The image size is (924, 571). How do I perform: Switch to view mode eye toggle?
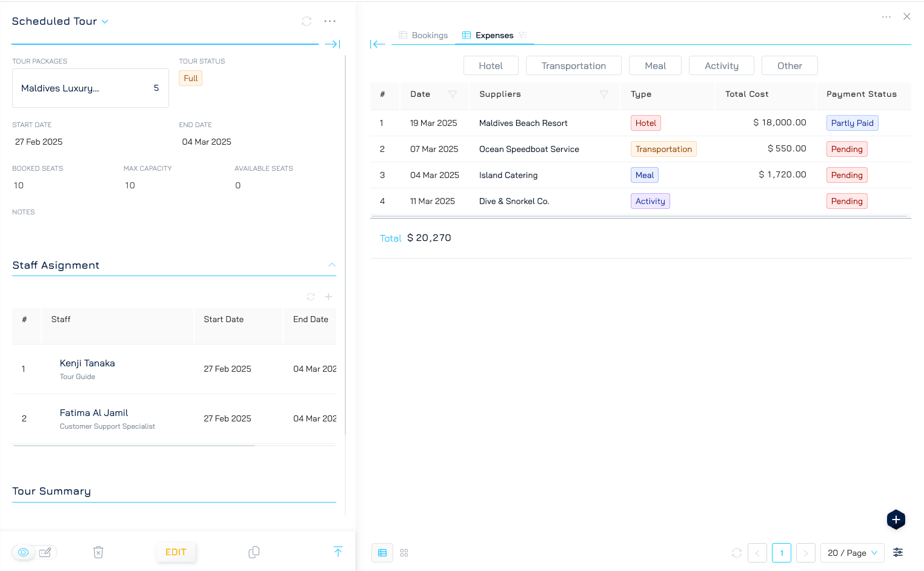[24, 552]
